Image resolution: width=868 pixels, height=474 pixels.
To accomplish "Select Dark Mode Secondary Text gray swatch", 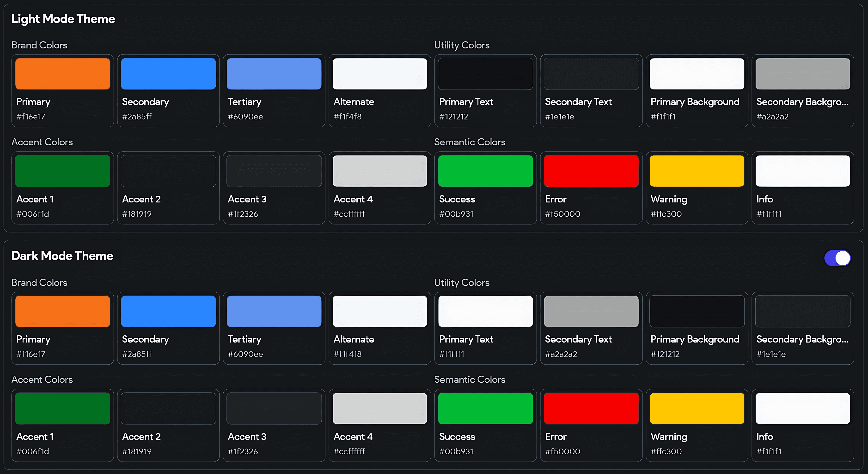I will tap(591, 311).
